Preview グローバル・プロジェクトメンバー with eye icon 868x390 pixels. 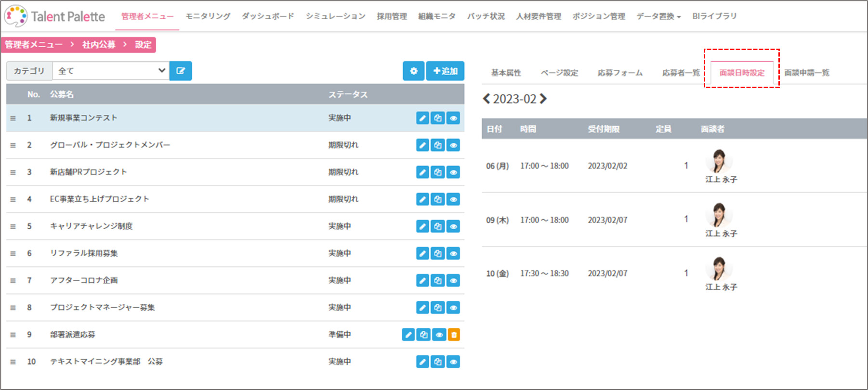(x=453, y=145)
